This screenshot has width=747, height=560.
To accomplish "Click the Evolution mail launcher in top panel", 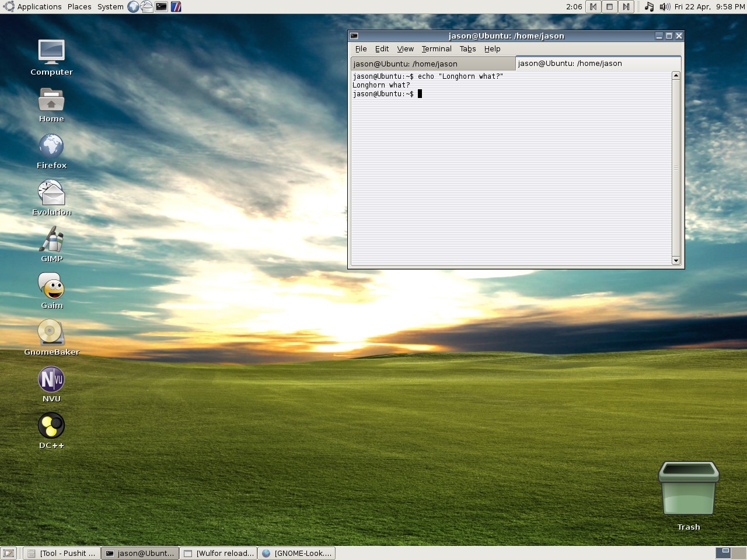I will 147,7.
